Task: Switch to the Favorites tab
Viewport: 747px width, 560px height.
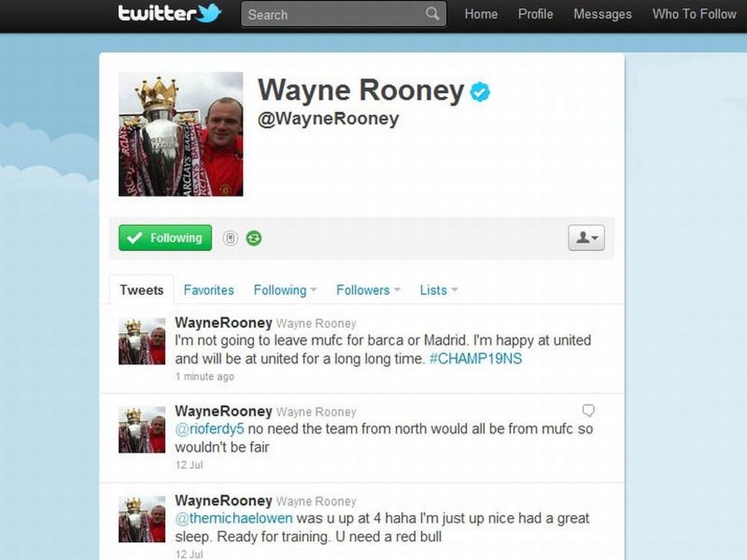Action: tap(208, 290)
